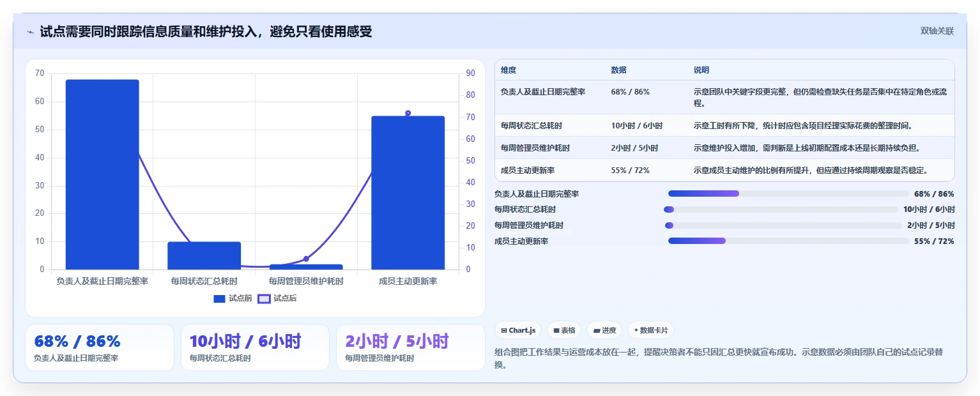Open the 68% / 86% KPI card

pos(100,347)
